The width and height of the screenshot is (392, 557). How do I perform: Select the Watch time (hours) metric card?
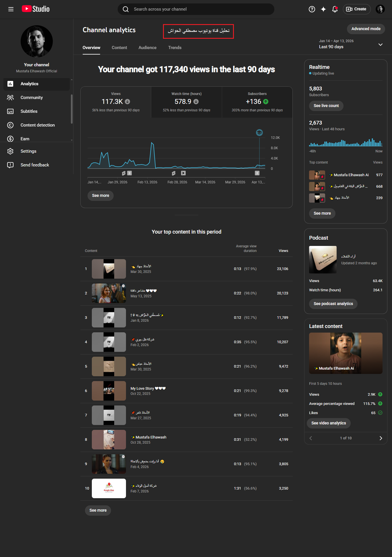coord(187,102)
